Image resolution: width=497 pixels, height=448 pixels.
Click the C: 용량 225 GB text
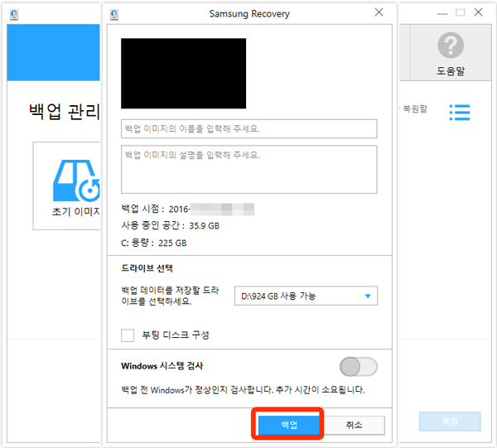154,243
